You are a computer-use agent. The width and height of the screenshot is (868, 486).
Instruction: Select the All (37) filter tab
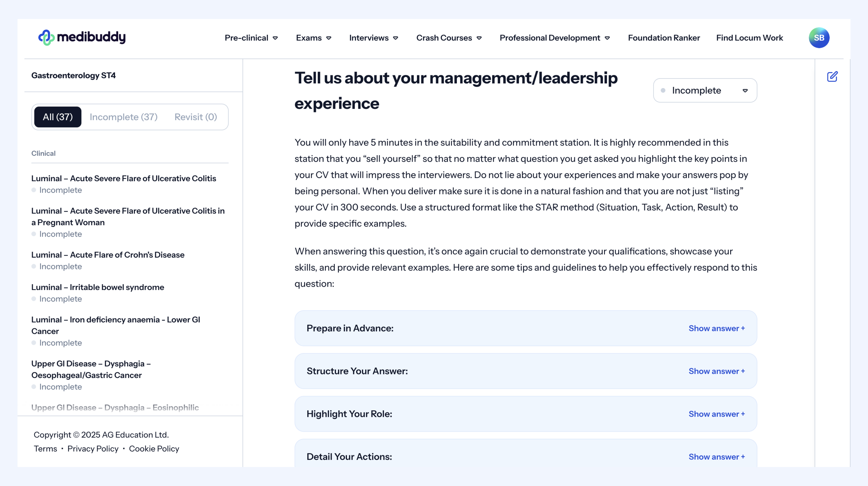(x=58, y=117)
